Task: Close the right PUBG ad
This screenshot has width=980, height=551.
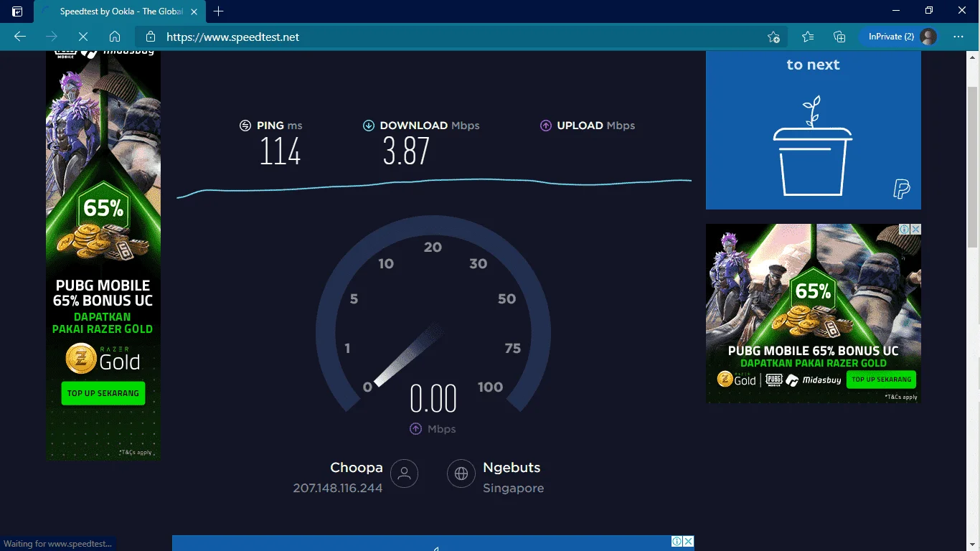Action: [x=915, y=229]
